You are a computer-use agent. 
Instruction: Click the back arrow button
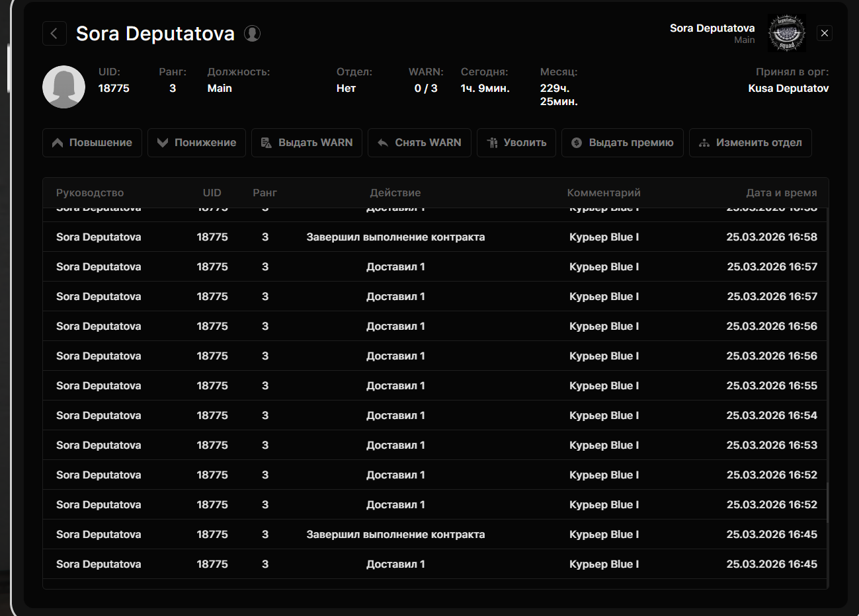tap(54, 33)
